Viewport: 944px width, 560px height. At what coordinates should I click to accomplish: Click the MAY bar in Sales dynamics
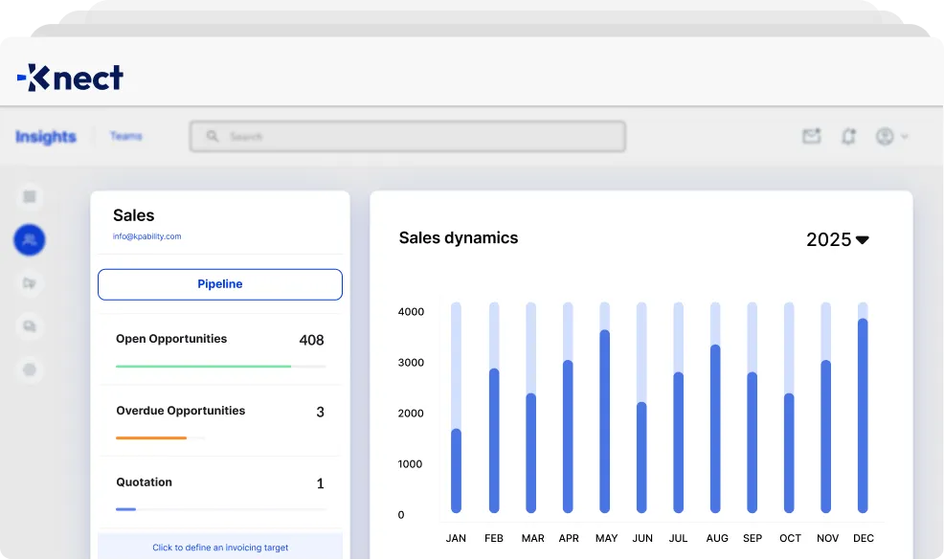coord(604,412)
